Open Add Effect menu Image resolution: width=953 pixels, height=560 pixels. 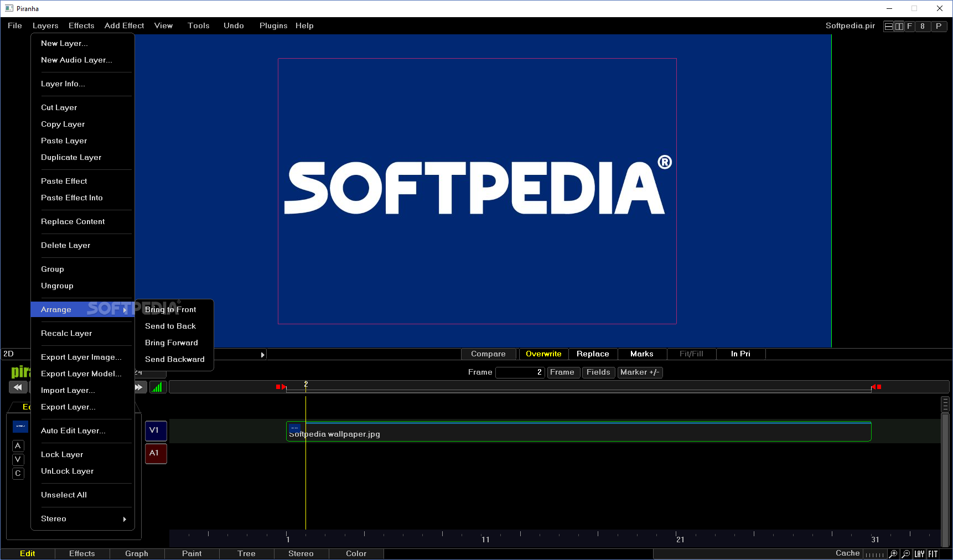pos(124,26)
